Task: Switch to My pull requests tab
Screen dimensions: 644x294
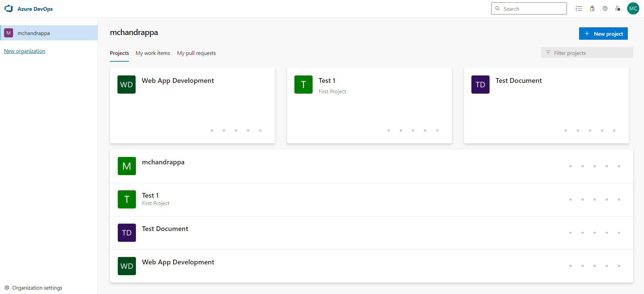Action: click(196, 53)
